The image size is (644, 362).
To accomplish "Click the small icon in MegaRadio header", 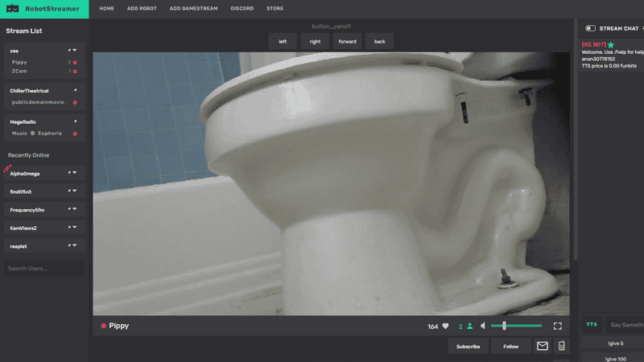I will coord(76,121).
